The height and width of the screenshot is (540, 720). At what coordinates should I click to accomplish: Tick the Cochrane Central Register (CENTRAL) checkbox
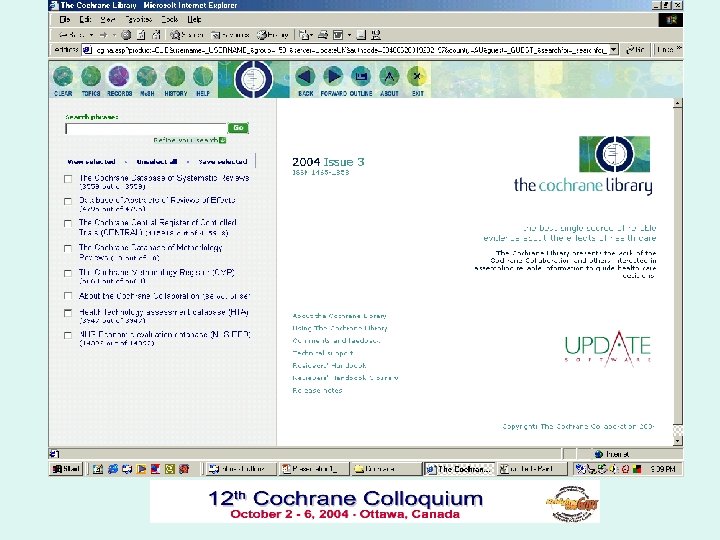(68, 223)
